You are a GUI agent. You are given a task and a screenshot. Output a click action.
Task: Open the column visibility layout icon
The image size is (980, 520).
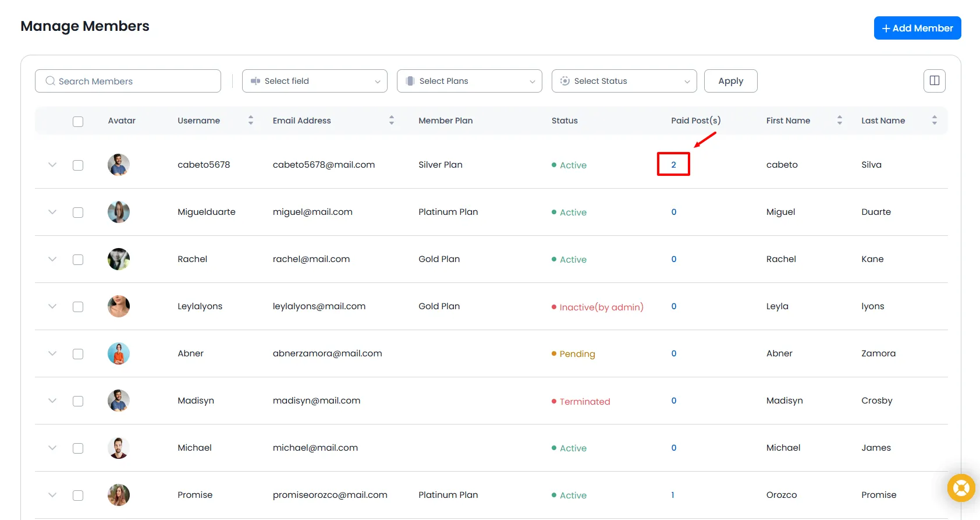tap(934, 81)
